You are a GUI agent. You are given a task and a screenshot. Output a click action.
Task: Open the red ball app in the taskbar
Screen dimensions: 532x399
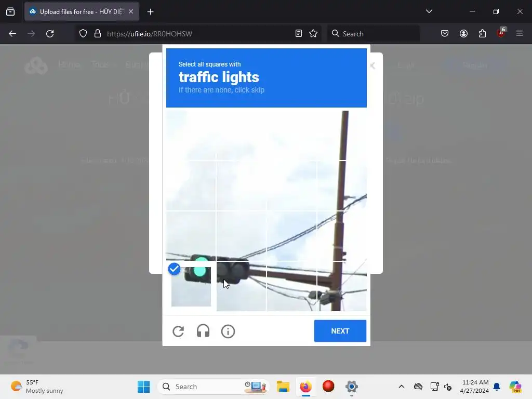coord(328,387)
